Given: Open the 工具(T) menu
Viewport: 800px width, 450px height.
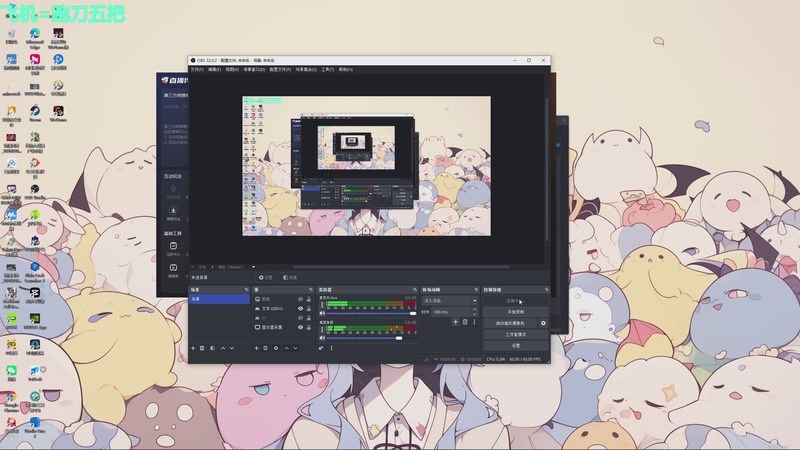Looking at the screenshot, I should click(x=328, y=69).
